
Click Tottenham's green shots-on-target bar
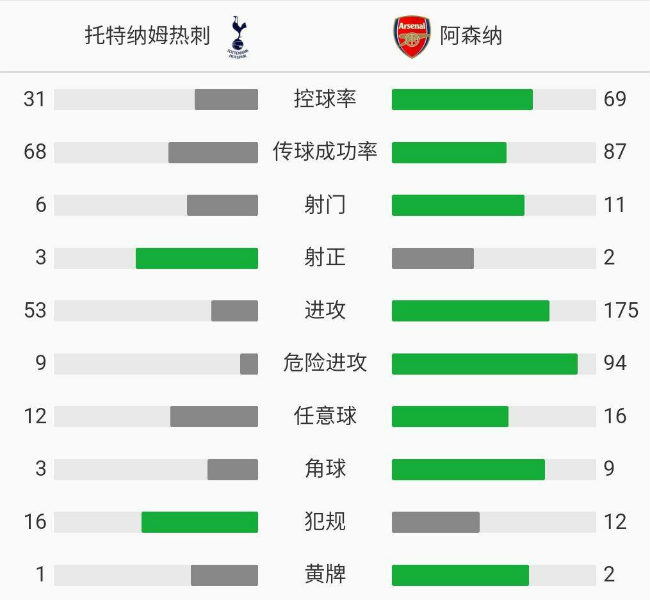[x=197, y=258]
